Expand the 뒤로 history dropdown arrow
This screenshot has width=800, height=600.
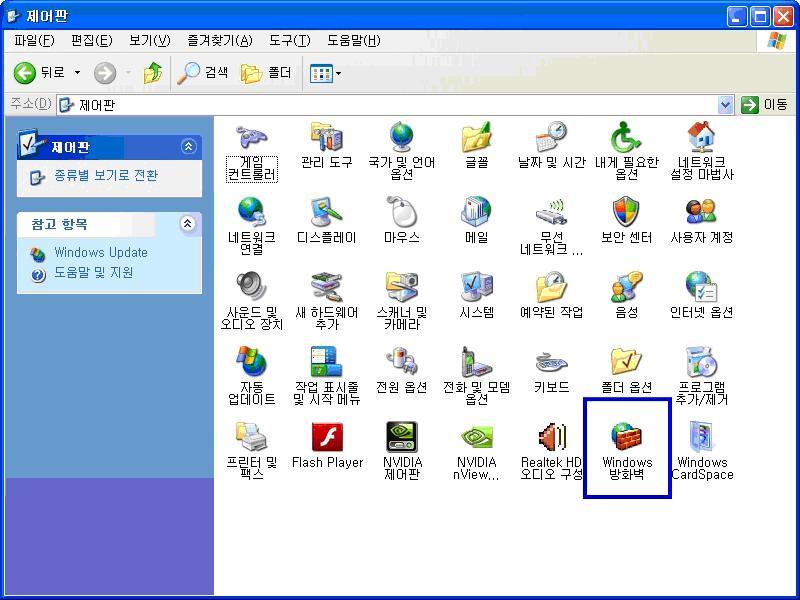(x=78, y=73)
